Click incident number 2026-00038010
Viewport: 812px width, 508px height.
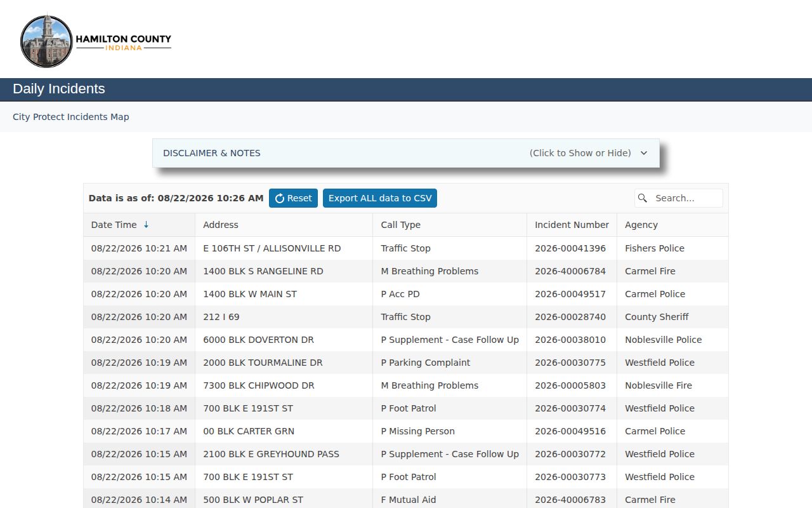tap(570, 340)
